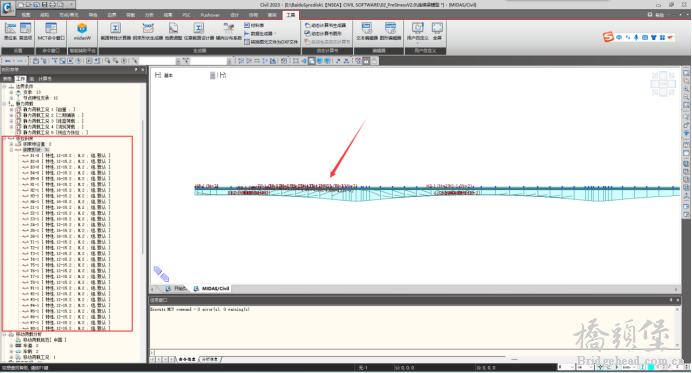Collapse the 钢束形状 tendon profile node
692x373 pixels.
[11, 150]
